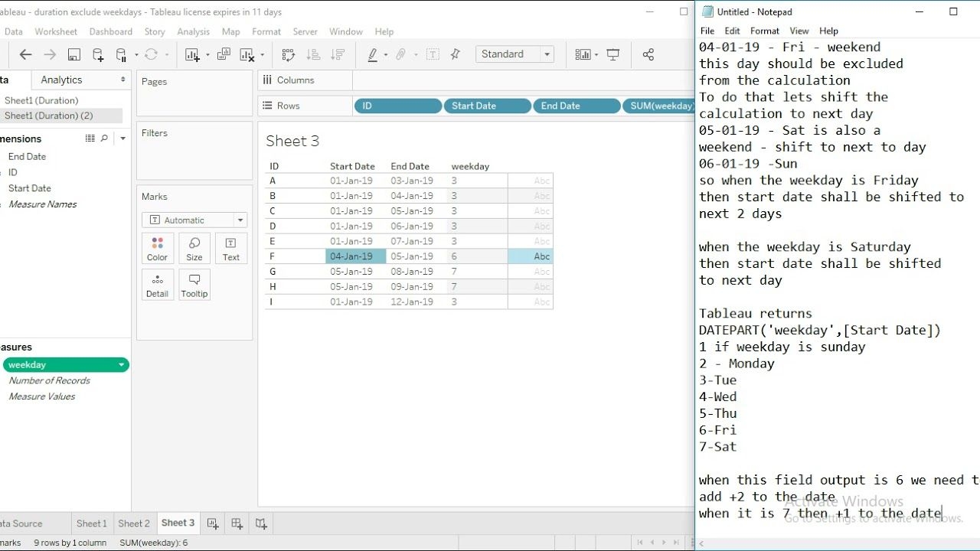Image resolution: width=980 pixels, height=551 pixels.
Task: Click the Sort Descending icon
Action: coord(338,54)
